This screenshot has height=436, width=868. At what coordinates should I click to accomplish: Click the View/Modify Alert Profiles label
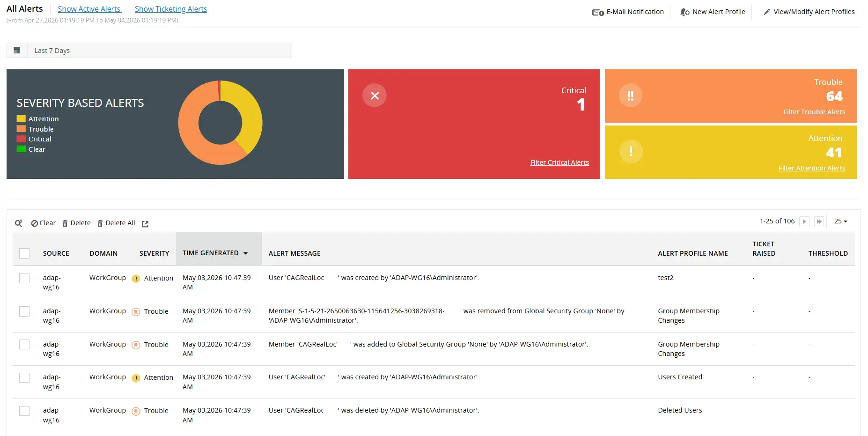coord(814,12)
